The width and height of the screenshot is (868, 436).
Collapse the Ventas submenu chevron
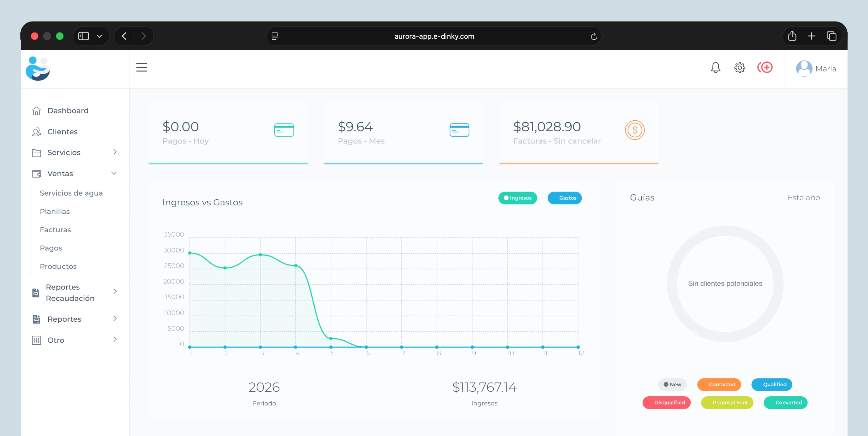114,173
